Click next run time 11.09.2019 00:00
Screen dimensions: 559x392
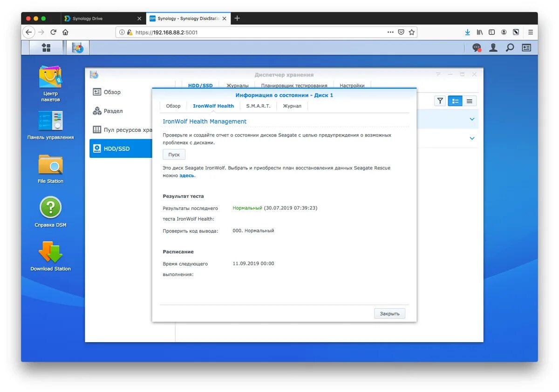(x=253, y=264)
